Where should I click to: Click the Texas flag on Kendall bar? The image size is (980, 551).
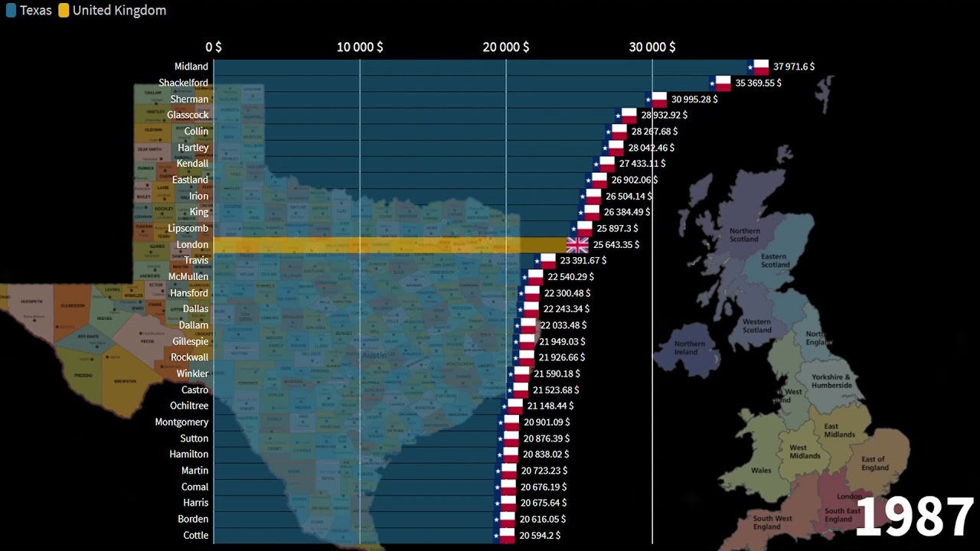[603, 164]
